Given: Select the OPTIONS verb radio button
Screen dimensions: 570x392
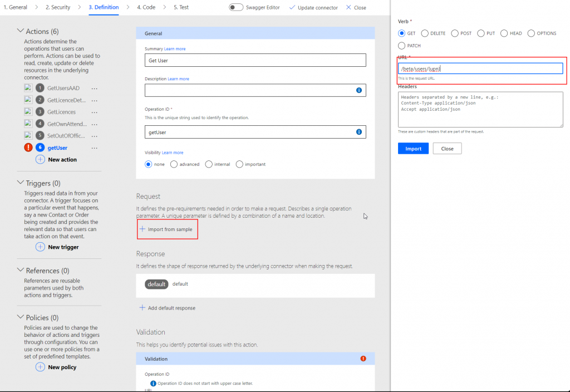Looking at the screenshot, I should (531, 33).
